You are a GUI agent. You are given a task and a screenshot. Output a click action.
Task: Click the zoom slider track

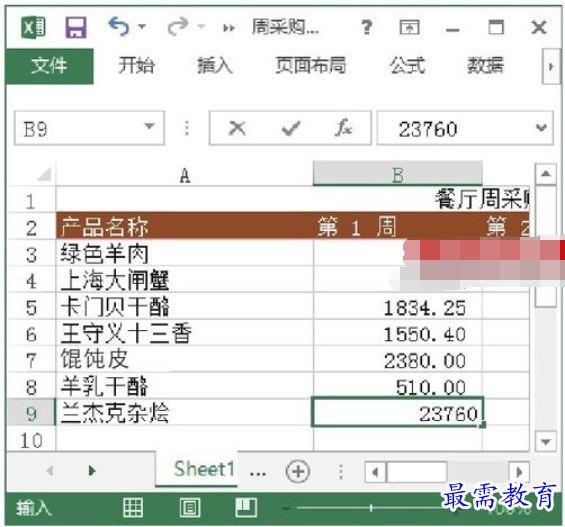pos(371,508)
